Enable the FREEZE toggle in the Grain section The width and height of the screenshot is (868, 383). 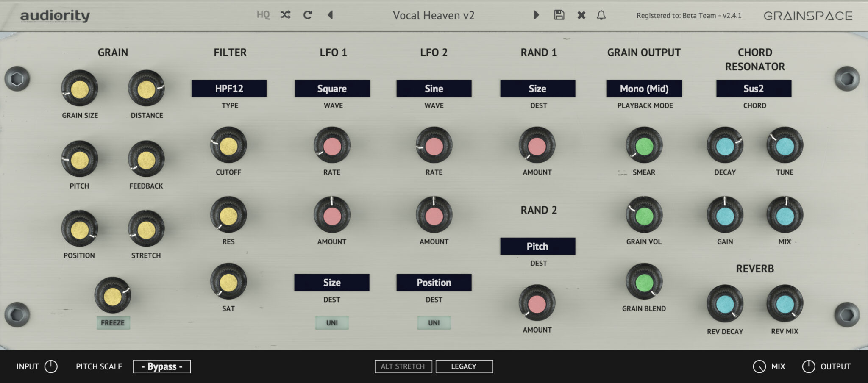point(113,323)
